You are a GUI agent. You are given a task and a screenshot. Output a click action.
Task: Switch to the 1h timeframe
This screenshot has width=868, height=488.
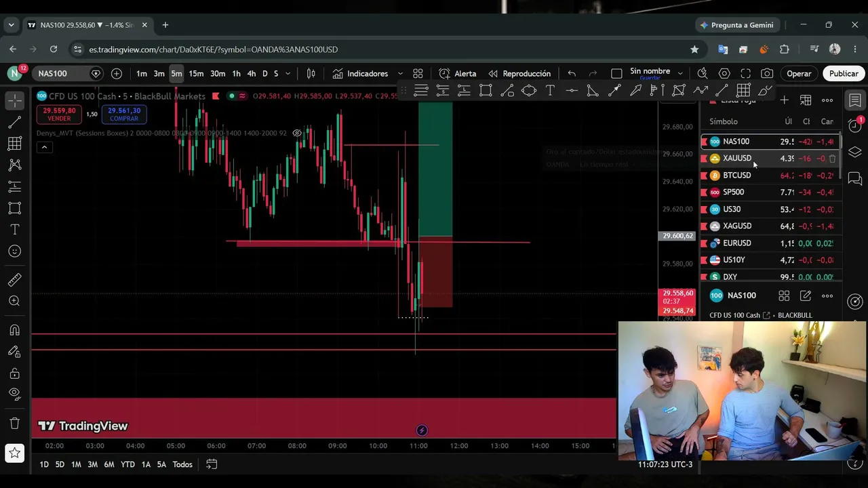pos(236,73)
